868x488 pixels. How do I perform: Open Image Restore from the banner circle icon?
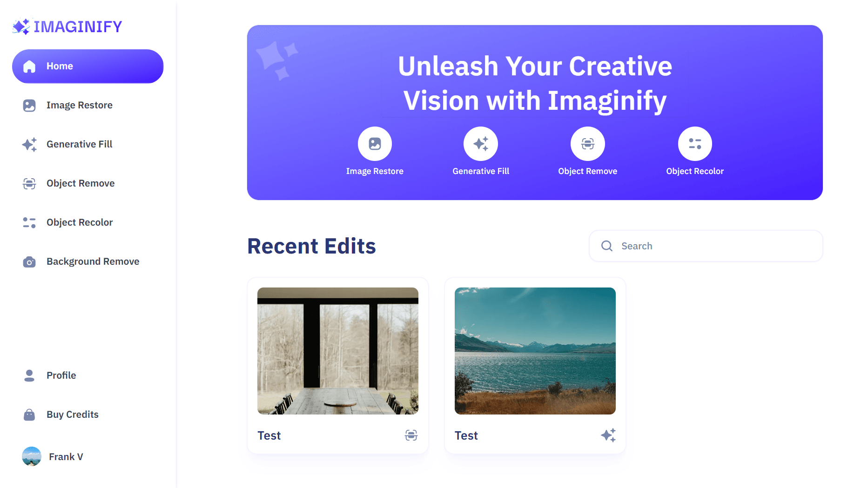(x=375, y=144)
